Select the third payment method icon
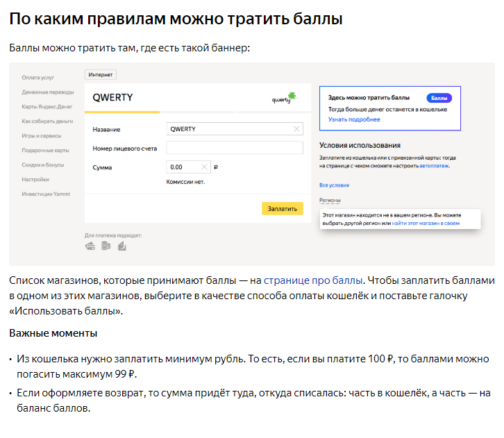 (x=121, y=246)
